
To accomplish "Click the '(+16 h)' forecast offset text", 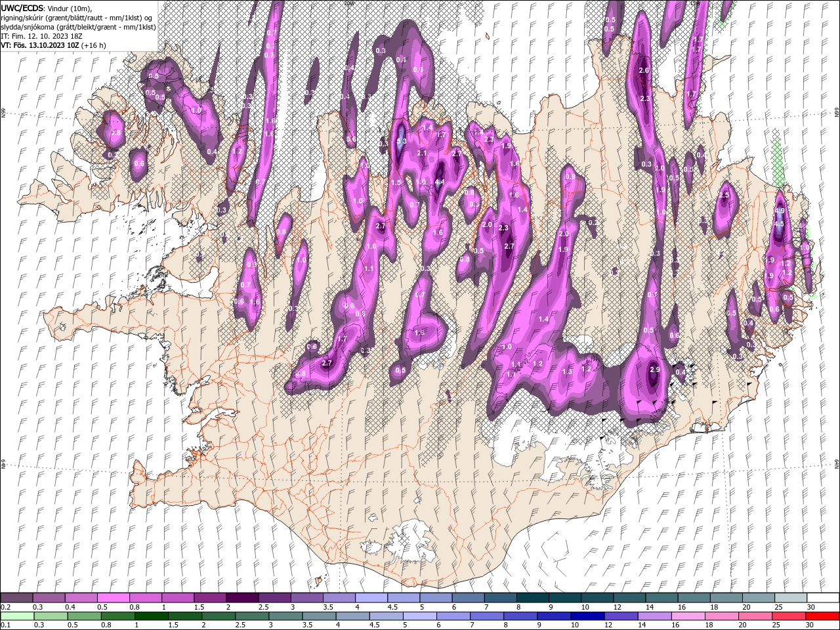I will (94, 45).
